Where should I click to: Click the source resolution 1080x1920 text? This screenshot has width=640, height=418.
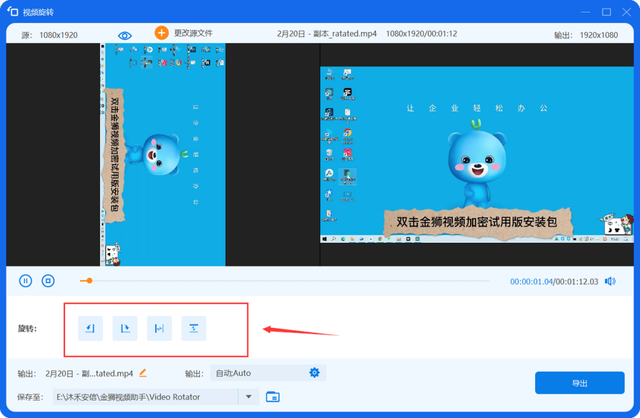point(58,35)
